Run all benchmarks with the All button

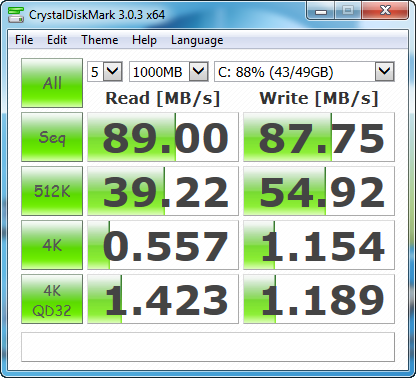coord(52,83)
